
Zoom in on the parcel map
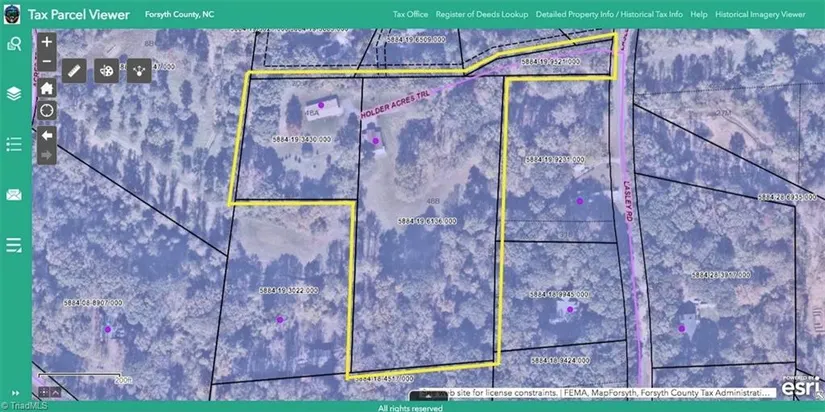(x=46, y=43)
